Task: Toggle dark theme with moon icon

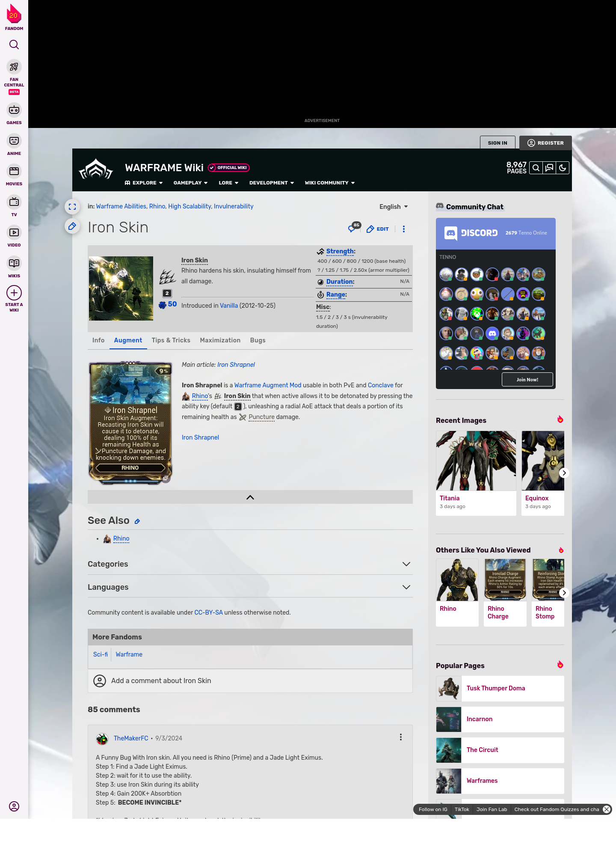Action: coord(563,168)
